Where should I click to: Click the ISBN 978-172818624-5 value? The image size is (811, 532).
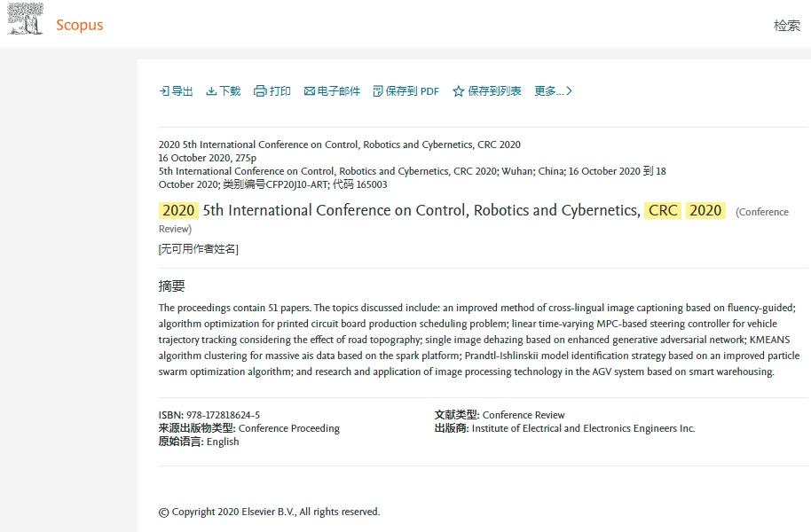click(223, 415)
